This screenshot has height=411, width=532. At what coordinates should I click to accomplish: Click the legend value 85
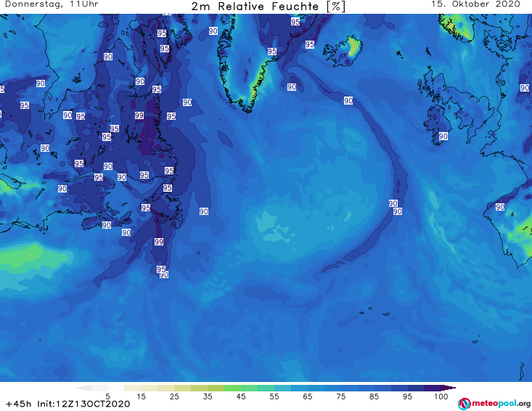coord(374,396)
